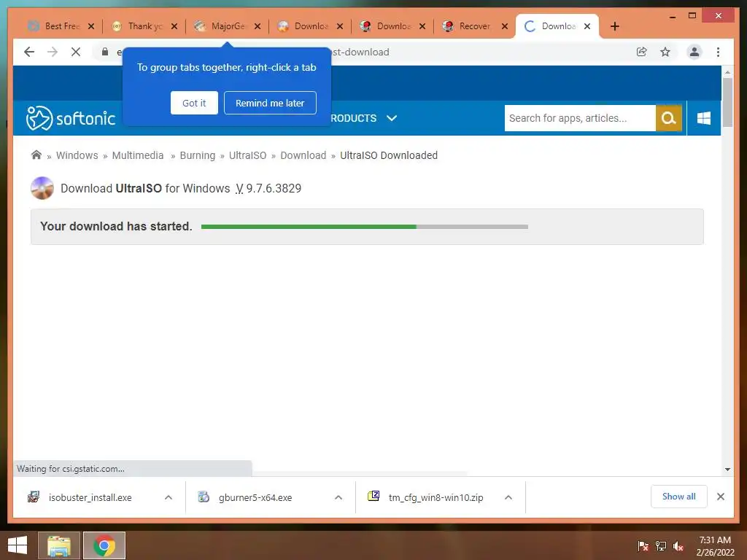
Task: Open the UltraISO breadcrumb link
Action: coord(248,155)
